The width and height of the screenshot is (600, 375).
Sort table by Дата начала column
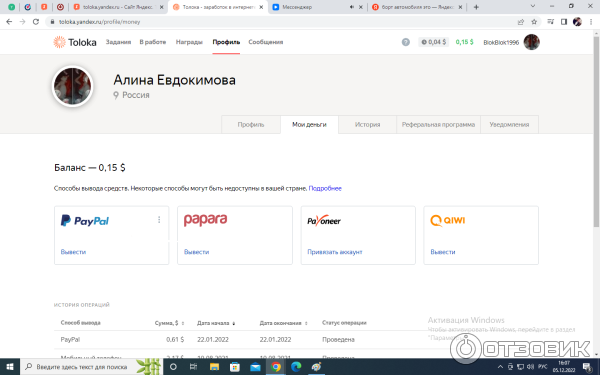point(216,323)
